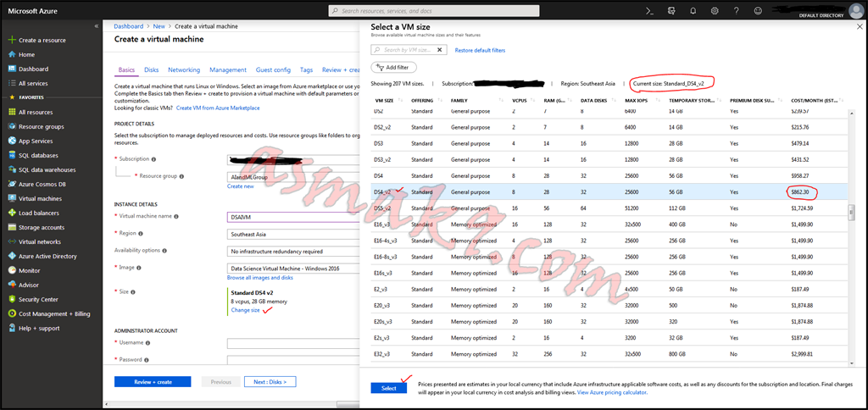Switch to the Networking tab
The width and height of the screenshot is (868, 410).
tap(184, 69)
